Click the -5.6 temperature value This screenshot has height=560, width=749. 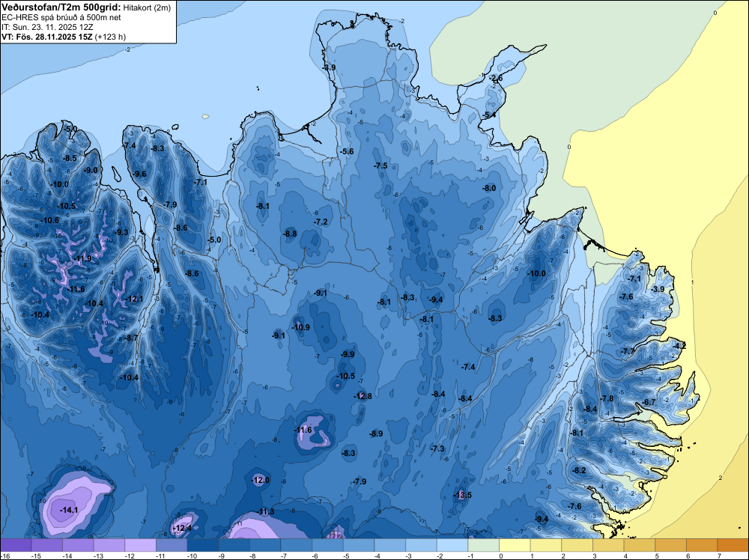pyautogui.click(x=347, y=151)
